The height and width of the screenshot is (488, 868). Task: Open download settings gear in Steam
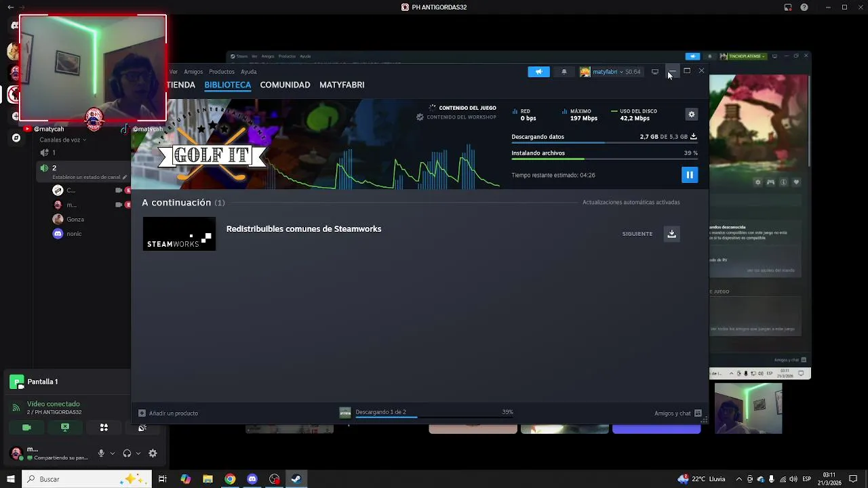coord(692,115)
